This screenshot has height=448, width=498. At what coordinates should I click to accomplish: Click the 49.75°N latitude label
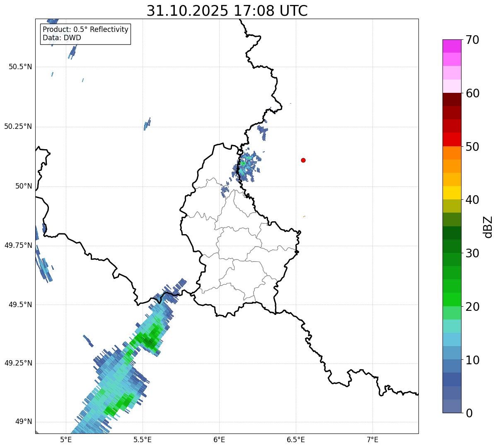18,245
